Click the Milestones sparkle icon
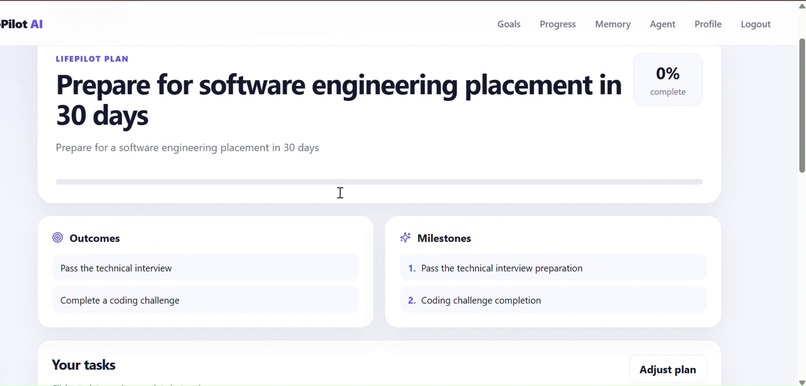Viewport: 806px width, 386px height. coord(405,237)
